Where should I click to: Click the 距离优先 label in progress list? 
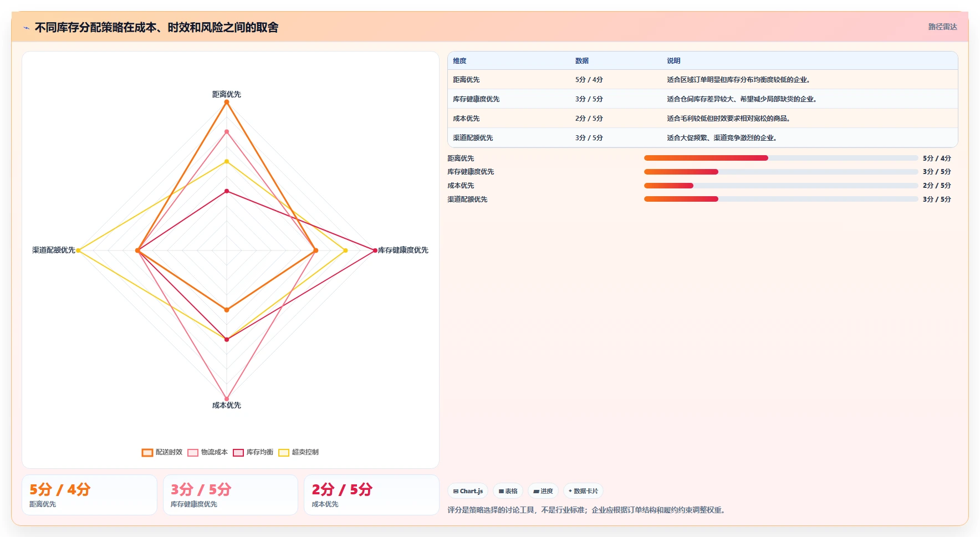pyautogui.click(x=461, y=158)
